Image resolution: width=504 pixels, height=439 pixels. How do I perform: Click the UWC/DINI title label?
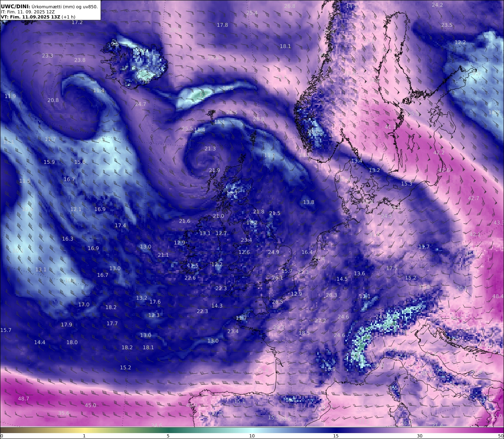click(x=15, y=6)
